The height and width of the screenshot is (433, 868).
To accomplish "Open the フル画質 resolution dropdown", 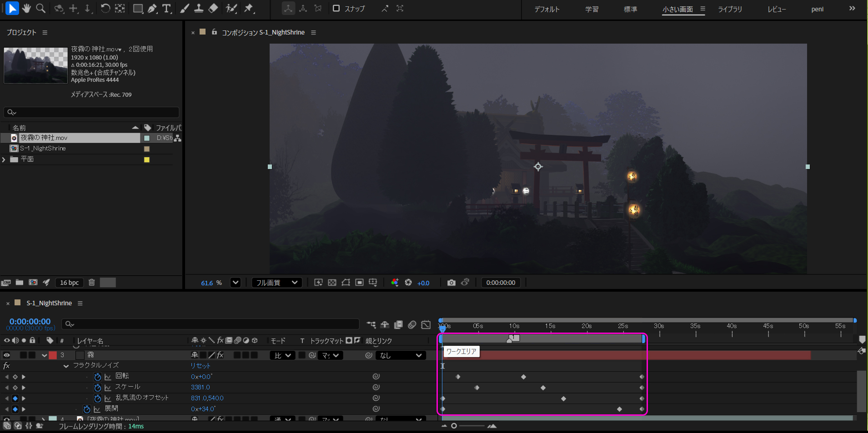I will 277,283.
